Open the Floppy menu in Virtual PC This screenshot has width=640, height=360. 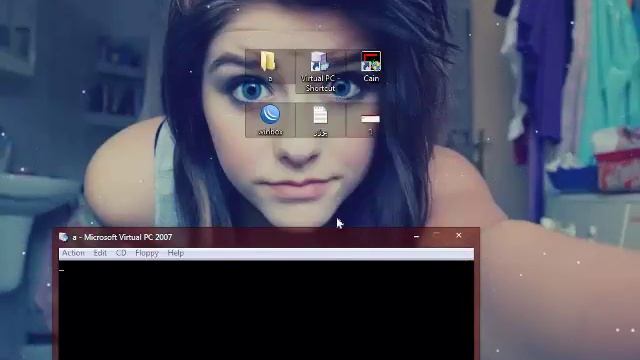pos(147,253)
